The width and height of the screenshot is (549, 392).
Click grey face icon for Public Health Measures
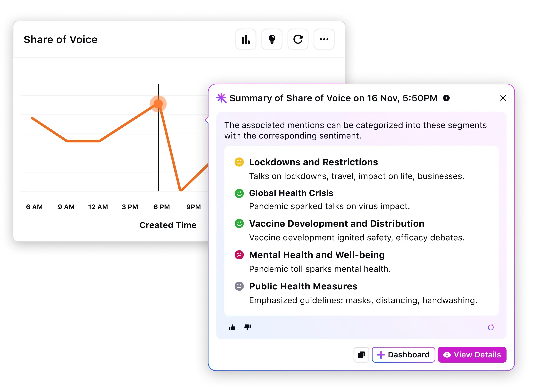(x=239, y=286)
